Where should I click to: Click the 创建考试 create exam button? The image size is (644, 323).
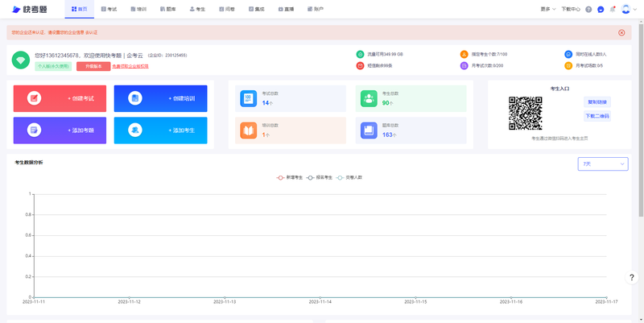[x=60, y=98]
